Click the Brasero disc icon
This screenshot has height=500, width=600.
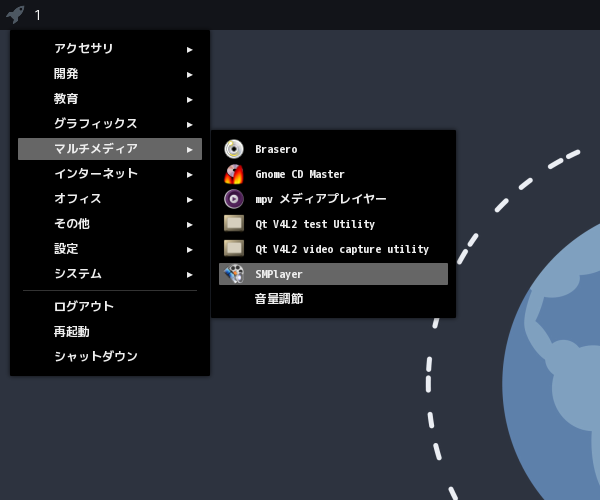pos(234,149)
